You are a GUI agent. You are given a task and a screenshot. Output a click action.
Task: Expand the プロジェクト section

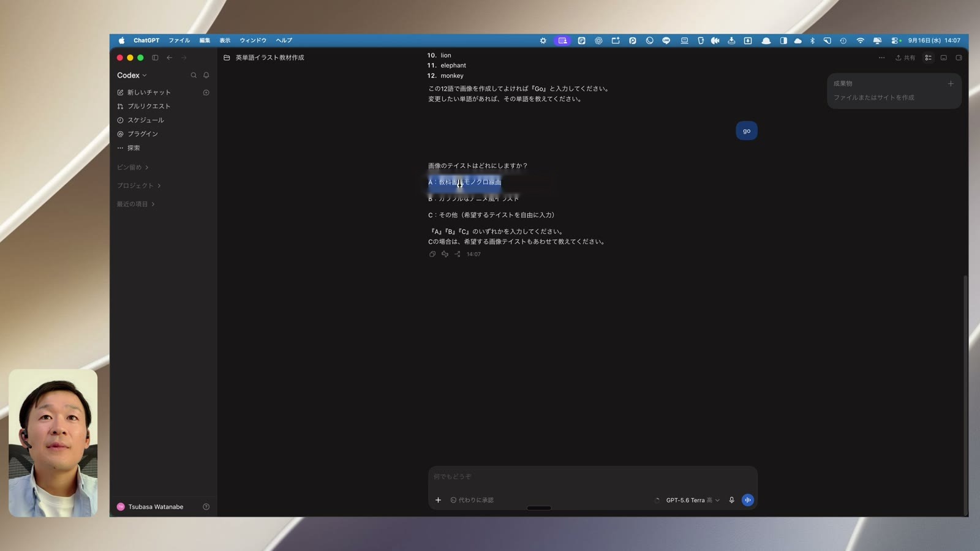pos(138,186)
